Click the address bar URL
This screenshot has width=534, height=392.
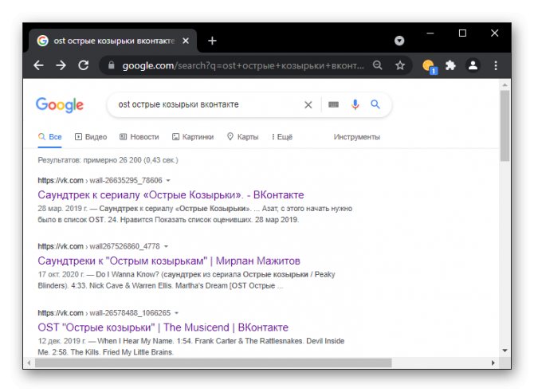click(x=243, y=65)
